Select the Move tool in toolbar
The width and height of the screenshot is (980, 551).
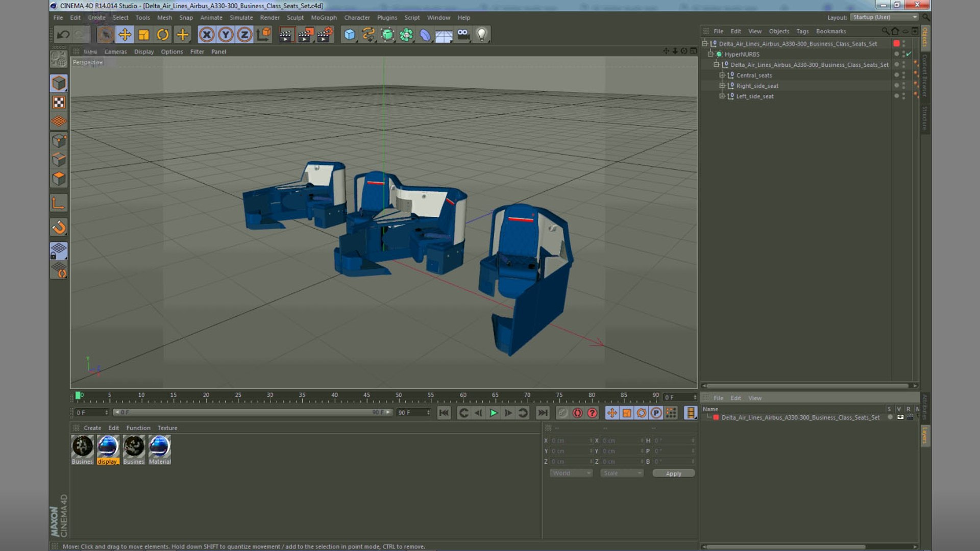(125, 35)
